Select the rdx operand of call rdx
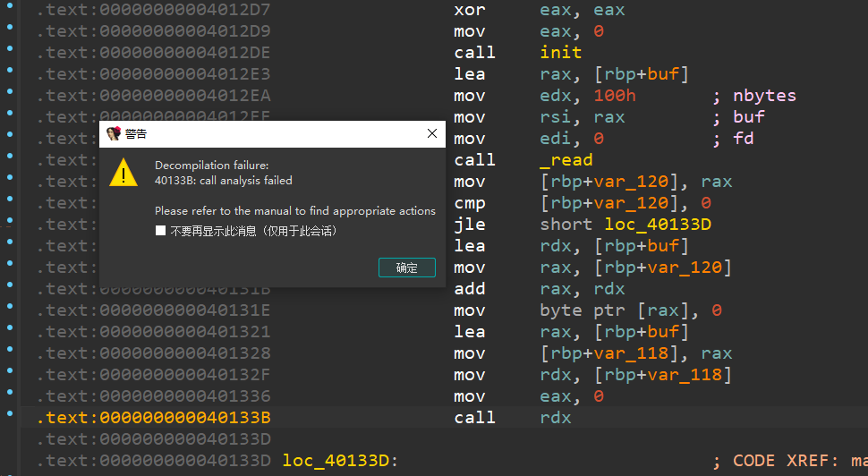Viewport: 868px width, 476px height. click(x=555, y=418)
